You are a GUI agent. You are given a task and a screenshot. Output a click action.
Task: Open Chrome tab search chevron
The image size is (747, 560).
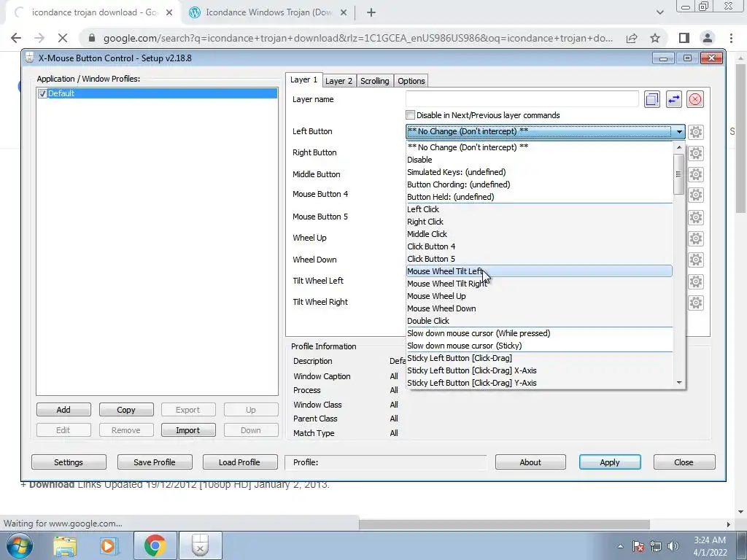659,13
